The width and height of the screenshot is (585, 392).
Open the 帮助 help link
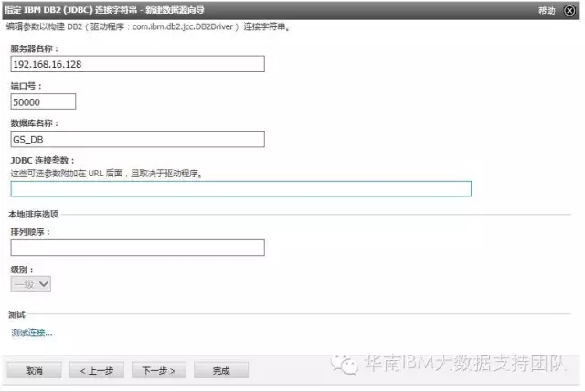click(547, 10)
